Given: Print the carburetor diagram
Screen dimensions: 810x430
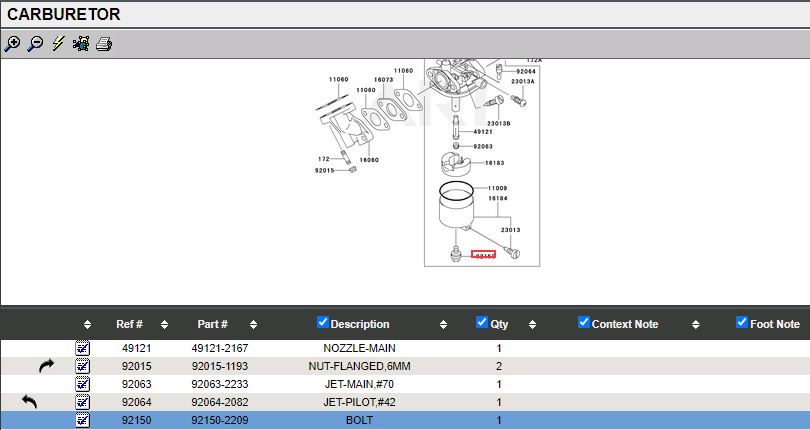Looking at the screenshot, I should click(104, 44).
